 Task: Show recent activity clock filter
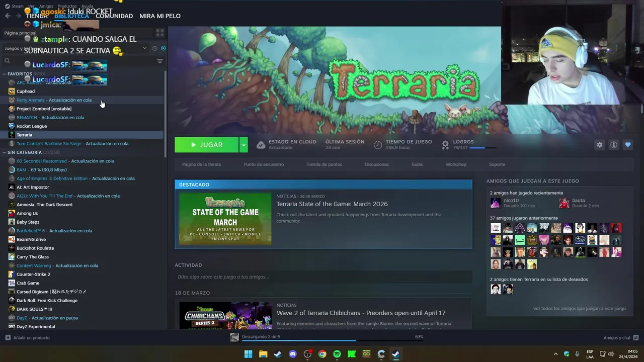154,48
